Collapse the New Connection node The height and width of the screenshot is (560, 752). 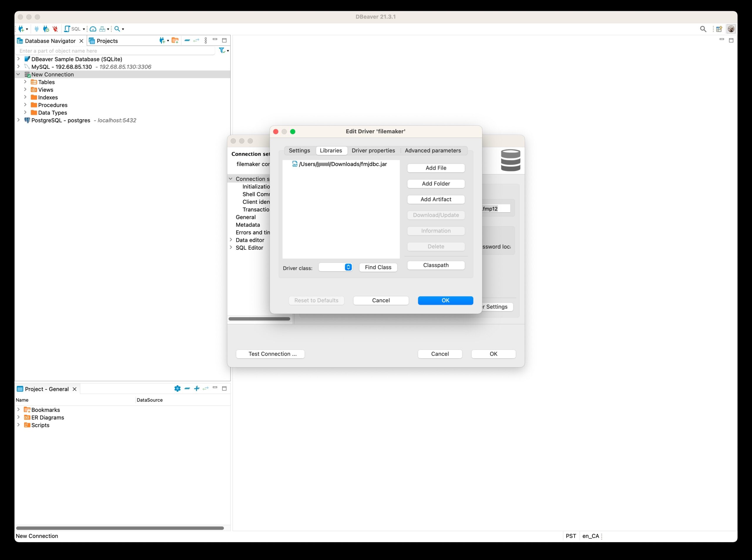coord(19,74)
